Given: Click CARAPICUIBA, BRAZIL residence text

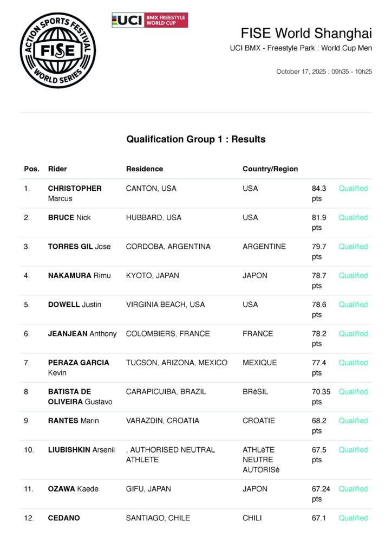Looking at the screenshot, I should [x=166, y=391].
